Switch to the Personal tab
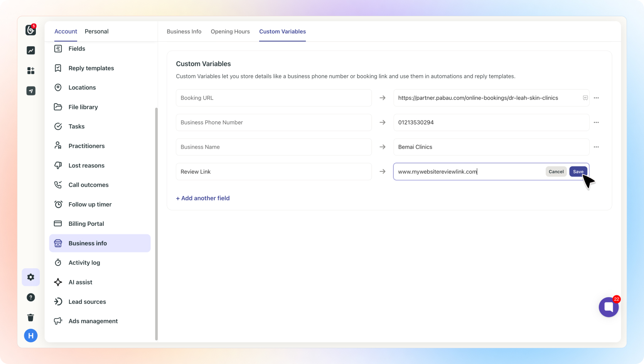 [x=96, y=32]
